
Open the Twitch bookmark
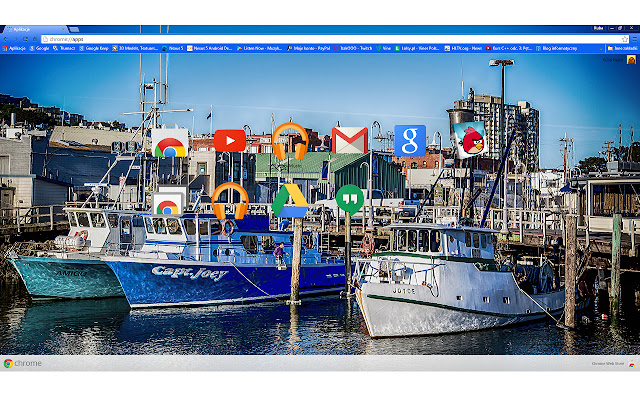[x=353, y=48]
